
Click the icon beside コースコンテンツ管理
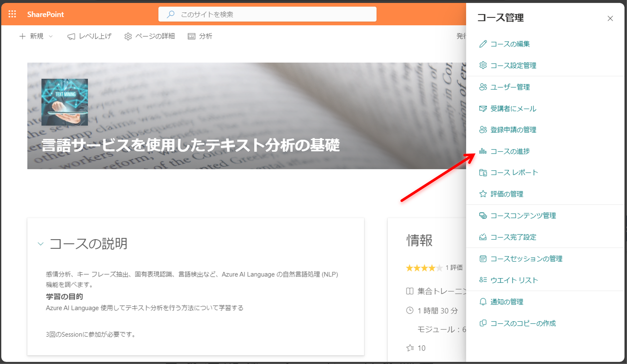tap(483, 215)
